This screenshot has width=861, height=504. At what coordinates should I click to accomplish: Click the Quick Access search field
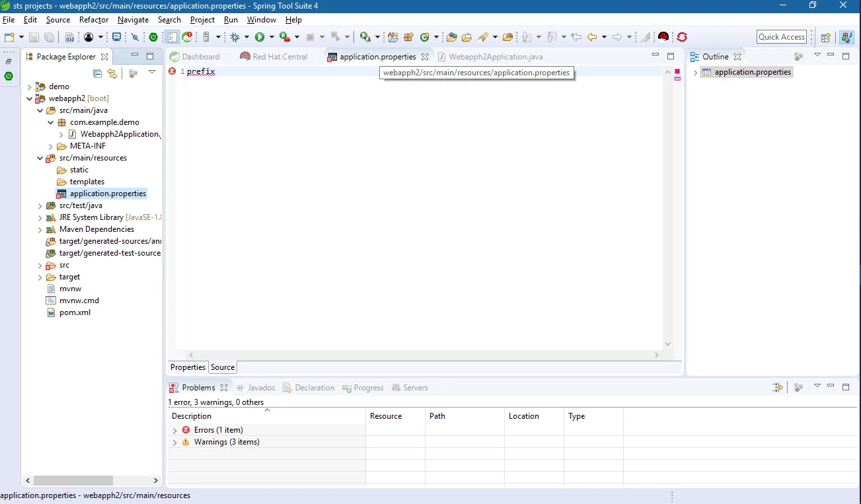(x=782, y=37)
